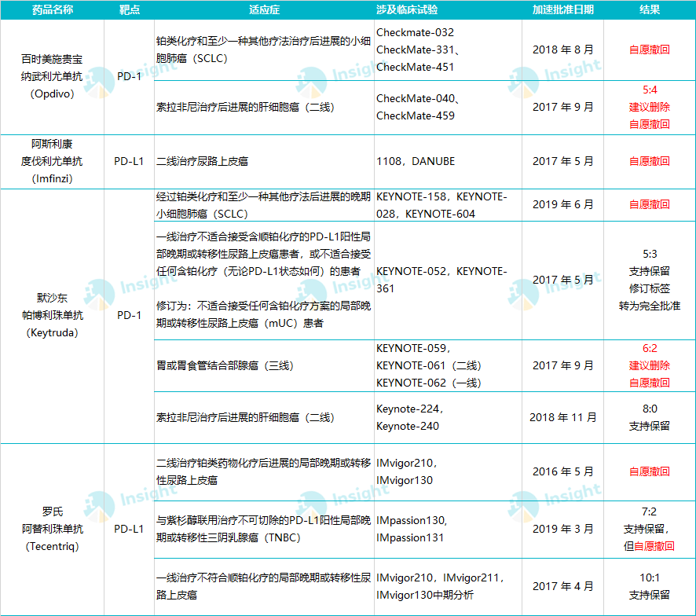
Task: Click 自愿撤回 result in Imfinzi row
Action: 650,162
